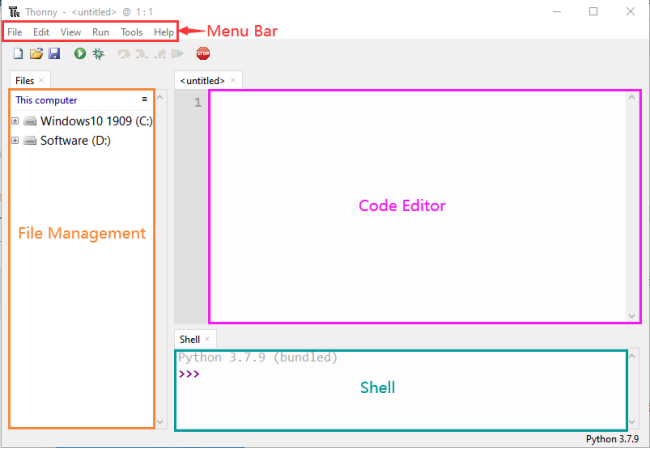650x449 pixels.
Task: Open the Tools menu
Action: pyautogui.click(x=131, y=32)
